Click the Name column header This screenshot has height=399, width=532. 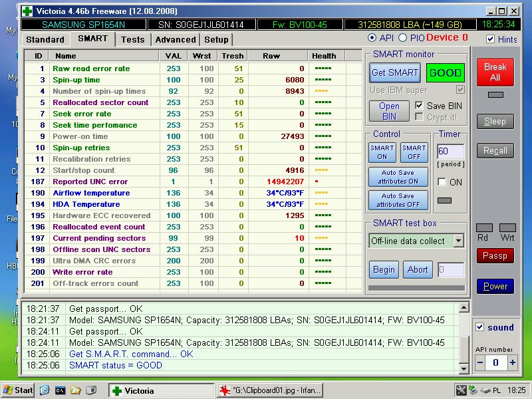pyautogui.click(x=104, y=56)
